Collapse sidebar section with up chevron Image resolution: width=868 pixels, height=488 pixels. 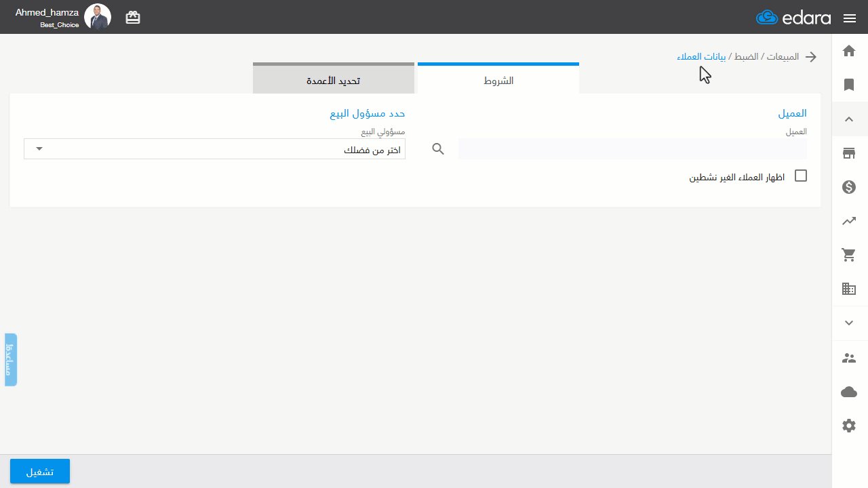click(849, 119)
